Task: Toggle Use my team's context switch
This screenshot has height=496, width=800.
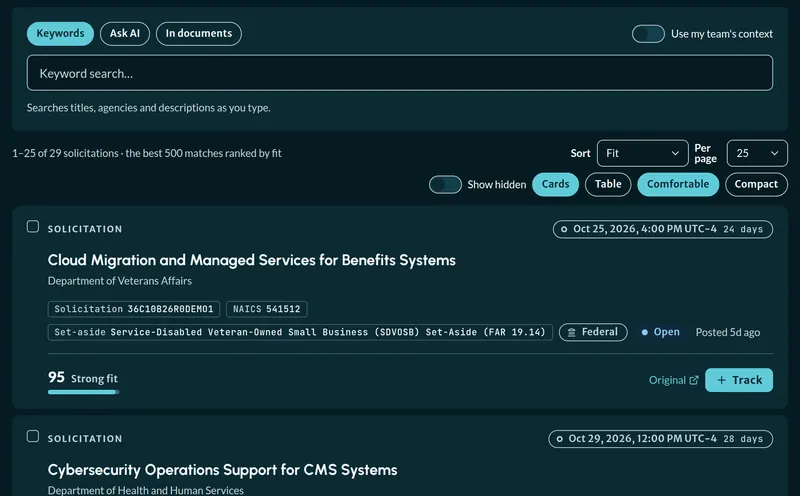Action: coord(648,34)
